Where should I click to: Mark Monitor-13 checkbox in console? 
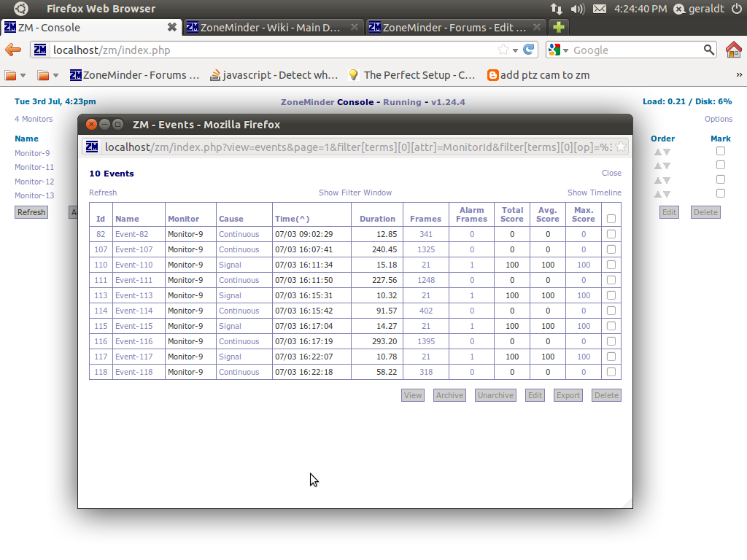(x=721, y=193)
